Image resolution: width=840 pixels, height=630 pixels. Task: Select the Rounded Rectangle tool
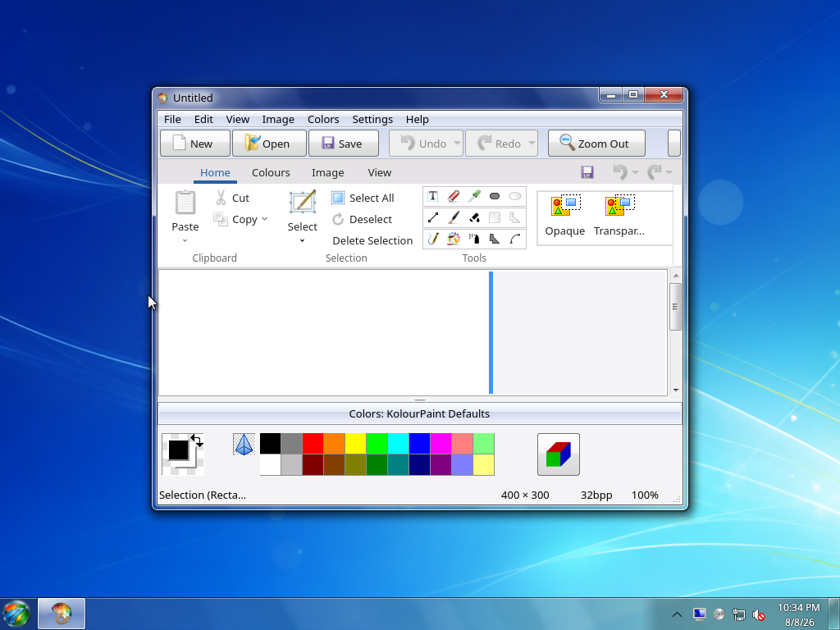tap(495, 196)
